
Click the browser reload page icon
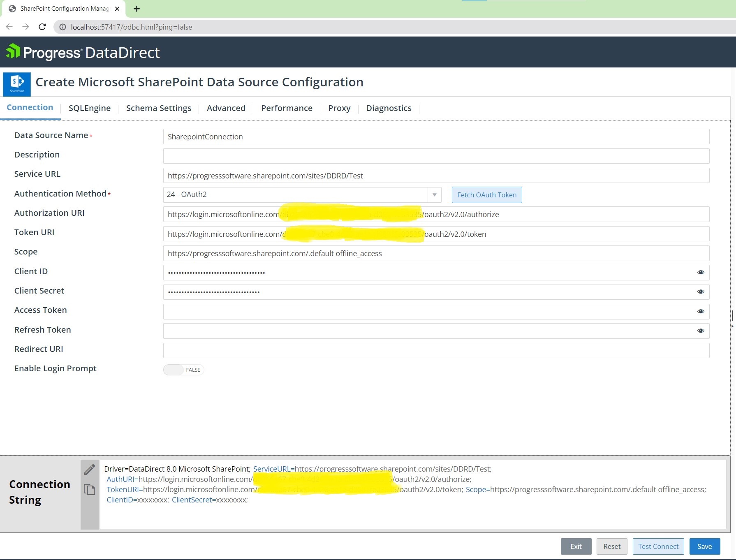tap(42, 27)
